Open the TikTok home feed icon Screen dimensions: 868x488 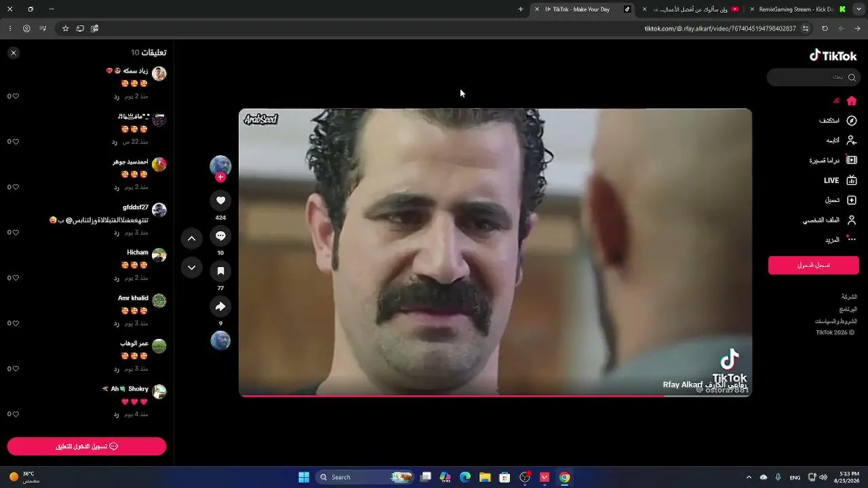coord(852,101)
